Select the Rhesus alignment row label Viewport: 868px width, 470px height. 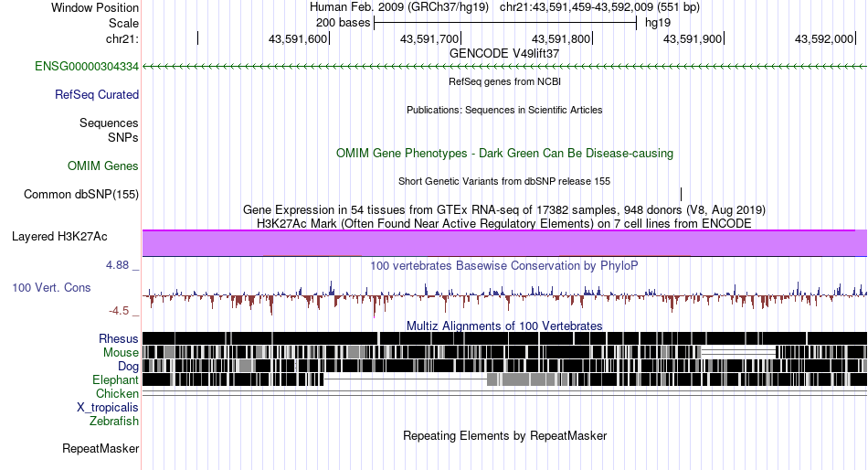119,338
